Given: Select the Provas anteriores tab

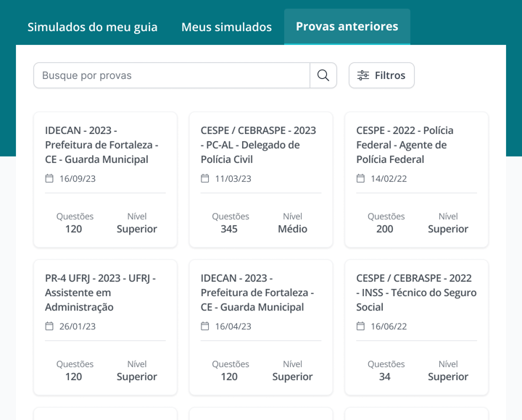Looking at the screenshot, I should coord(347,27).
